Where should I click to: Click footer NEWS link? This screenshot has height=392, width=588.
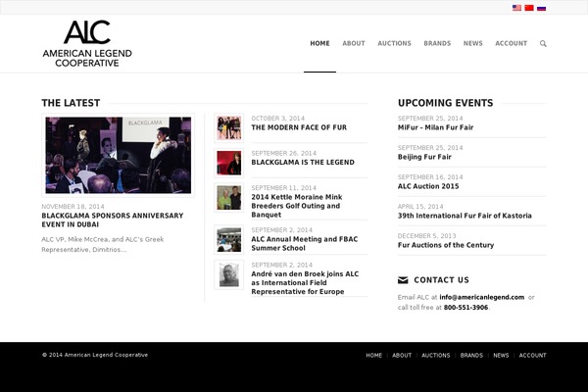point(501,355)
